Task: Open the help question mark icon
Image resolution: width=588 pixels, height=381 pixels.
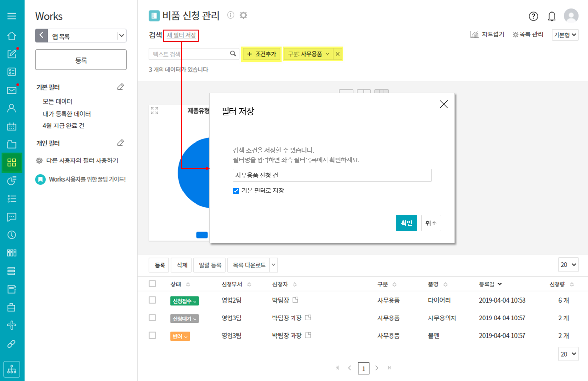Action: pyautogui.click(x=533, y=16)
